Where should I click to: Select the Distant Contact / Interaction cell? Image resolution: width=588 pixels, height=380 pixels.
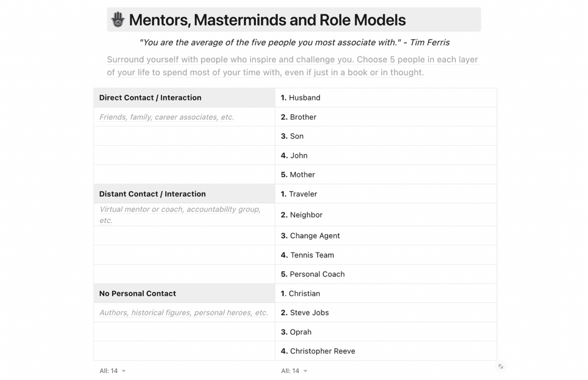click(184, 194)
